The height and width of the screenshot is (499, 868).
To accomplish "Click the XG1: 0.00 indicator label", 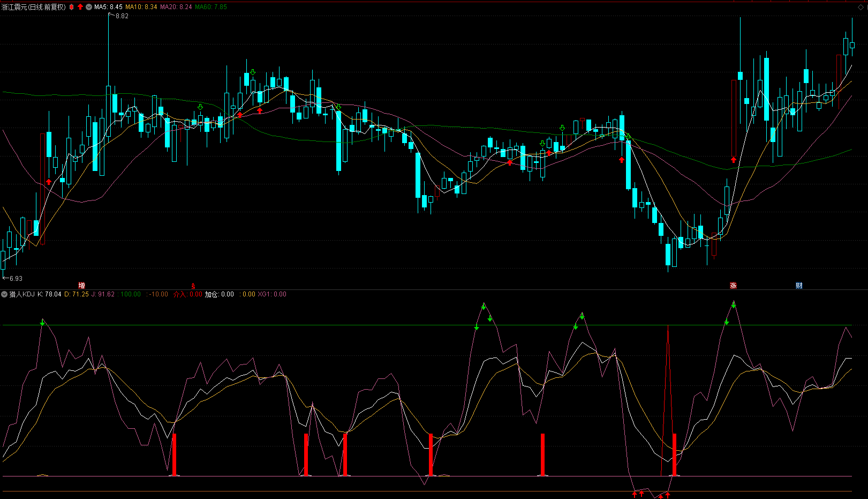I will pos(272,294).
